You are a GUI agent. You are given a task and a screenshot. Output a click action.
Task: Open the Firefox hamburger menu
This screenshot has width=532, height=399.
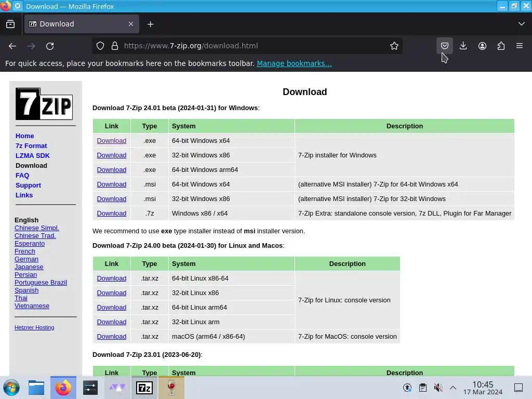click(520, 46)
